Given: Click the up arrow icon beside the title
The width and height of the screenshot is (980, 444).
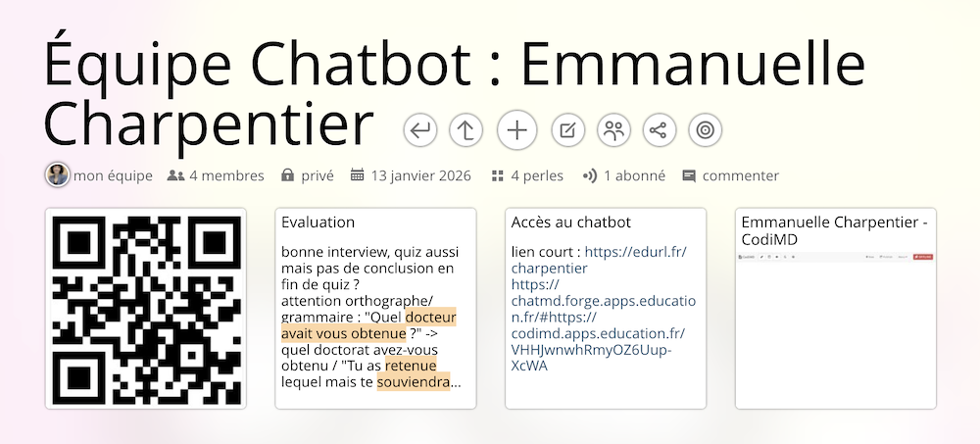Looking at the screenshot, I should (467, 129).
